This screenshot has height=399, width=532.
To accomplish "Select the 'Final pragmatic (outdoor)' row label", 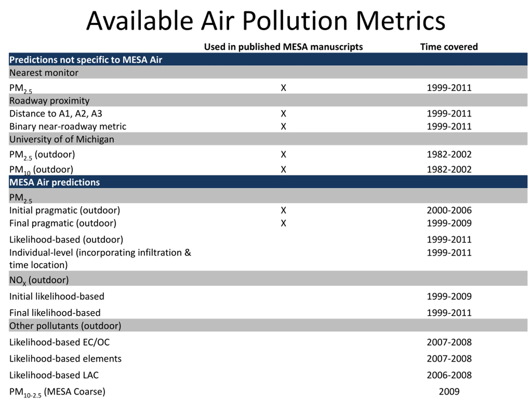I will point(63,223).
